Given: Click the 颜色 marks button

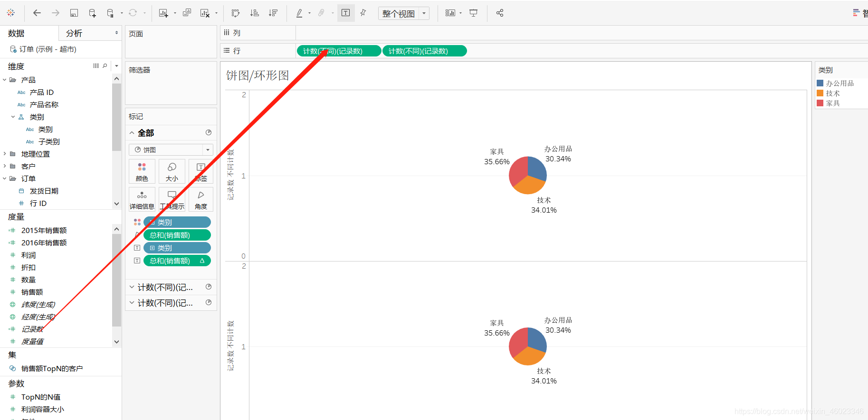Looking at the screenshot, I should click(x=142, y=172).
